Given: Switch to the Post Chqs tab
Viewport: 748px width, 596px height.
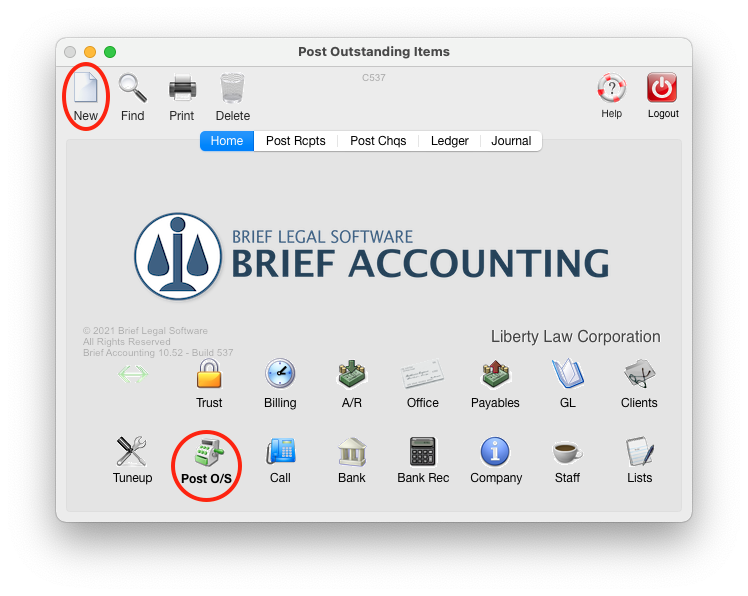Looking at the screenshot, I should click(378, 141).
